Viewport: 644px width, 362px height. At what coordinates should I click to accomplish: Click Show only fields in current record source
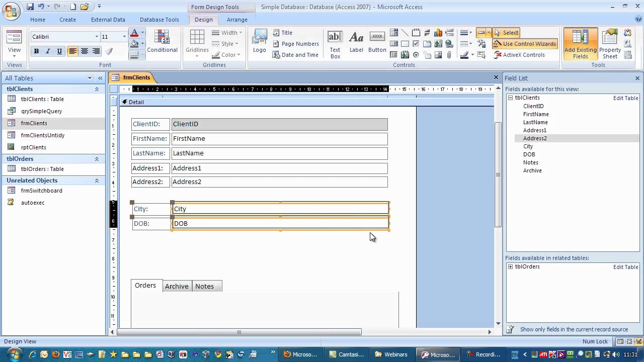click(574, 329)
